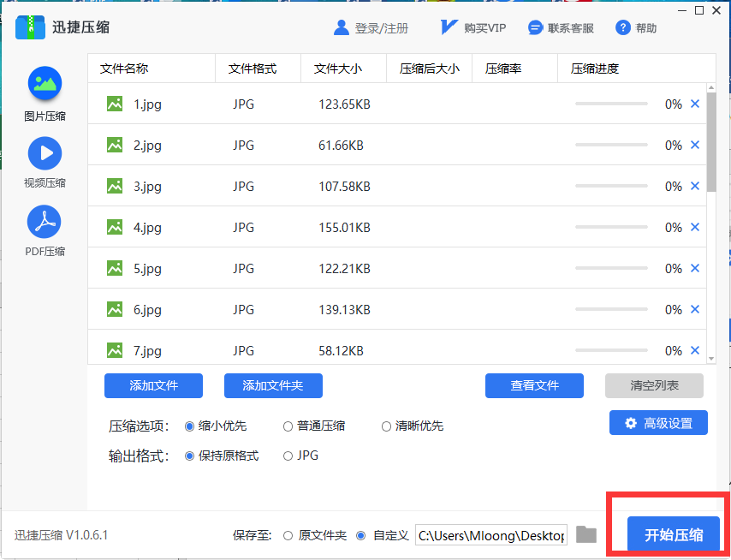This screenshot has height=560, width=731.
Task: Select 自定义 custom save location
Action: (360, 536)
